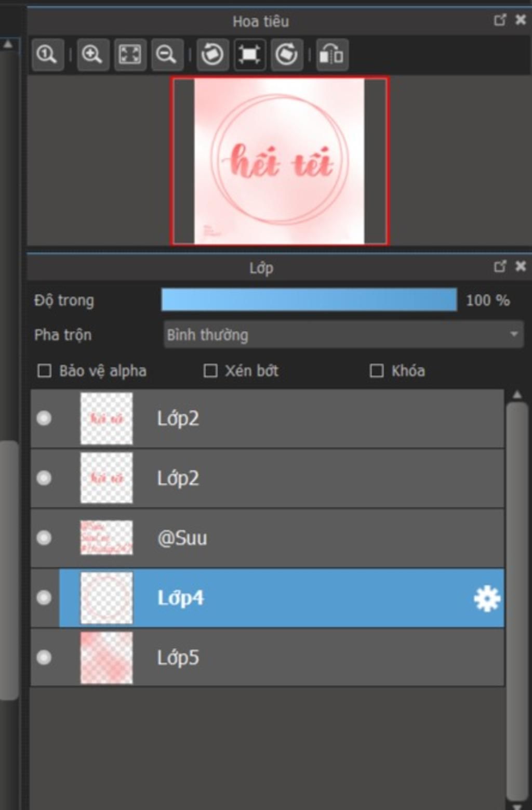
Task: Click the zoom out magnifier icon
Action: (x=167, y=55)
